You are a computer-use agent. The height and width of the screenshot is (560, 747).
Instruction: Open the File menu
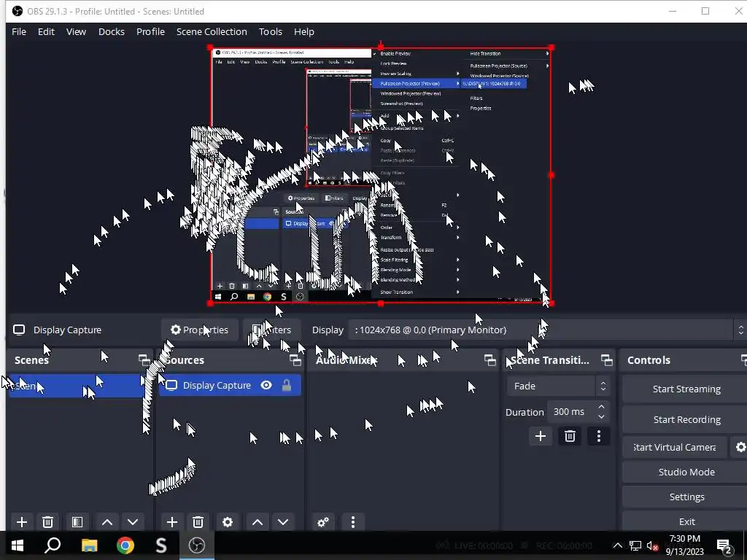point(19,31)
